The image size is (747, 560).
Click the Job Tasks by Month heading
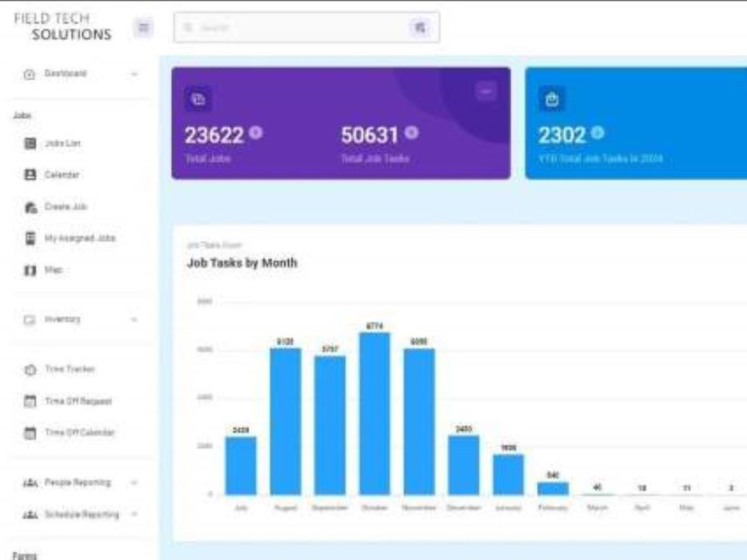coord(242,263)
